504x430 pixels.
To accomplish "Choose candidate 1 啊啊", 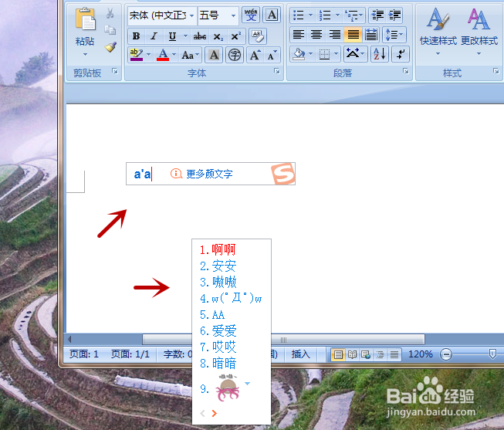I will pos(218,249).
